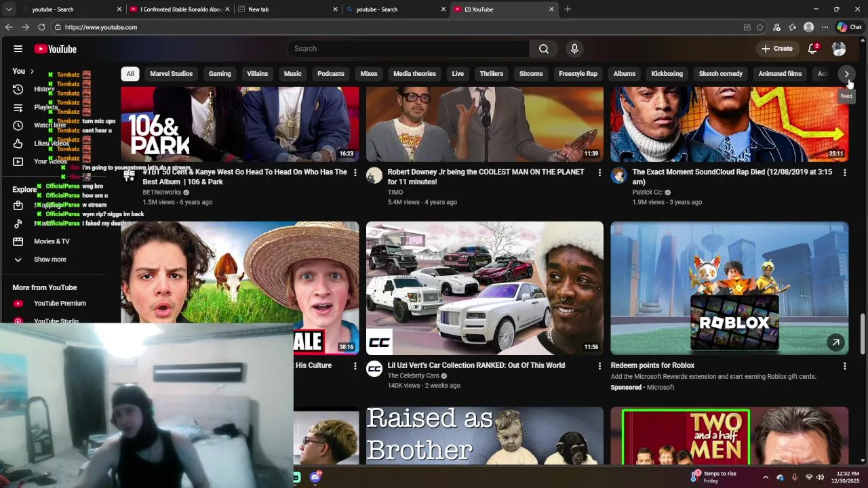The height and width of the screenshot is (488, 868).
Task: Select the Sitcoms chip
Action: pos(531,74)
